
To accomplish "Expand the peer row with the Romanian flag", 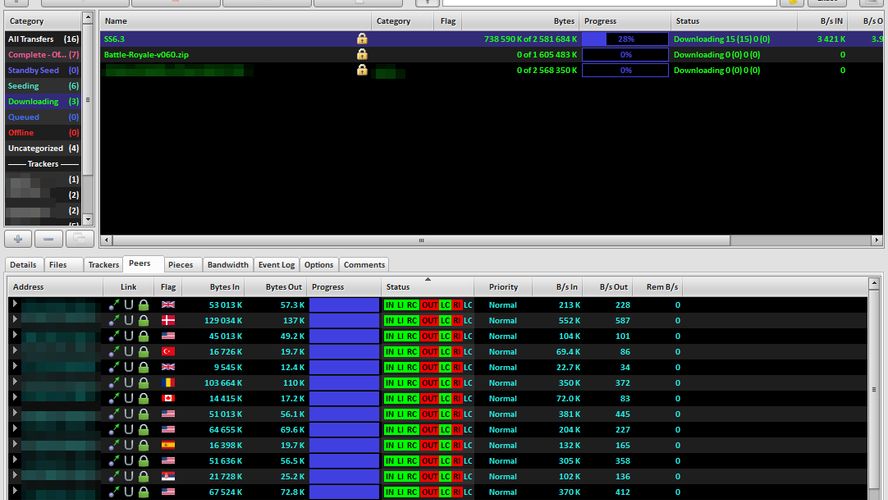I will (x=14, y=383).
